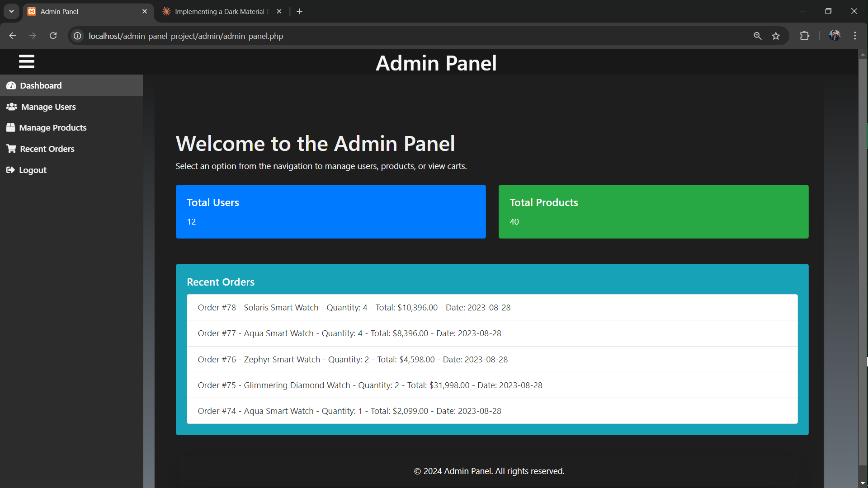The width and height of the screenshot is (868, 488).
Task: Go to Recent Orders in sidebar
Action: point(47,149)
